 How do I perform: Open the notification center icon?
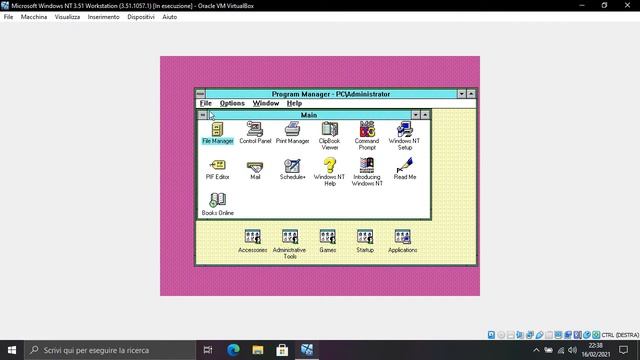(623, 350)
